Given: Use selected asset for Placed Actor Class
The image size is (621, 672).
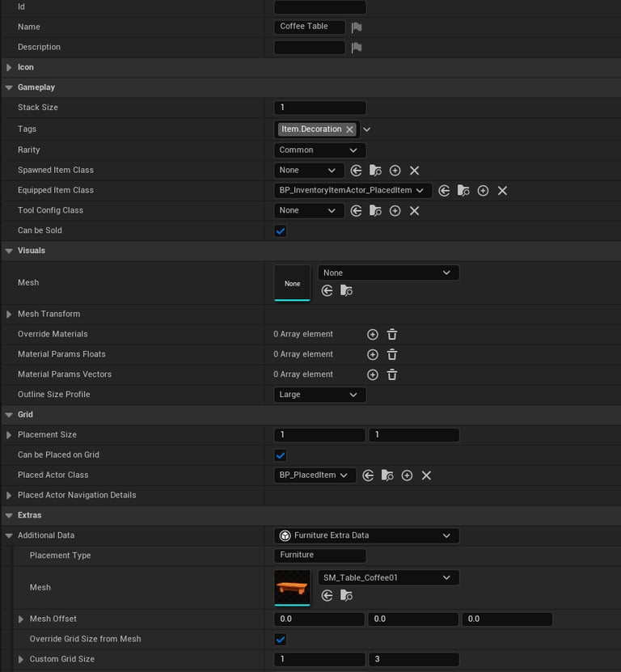Looking at the screenshot, I should 368,475.
